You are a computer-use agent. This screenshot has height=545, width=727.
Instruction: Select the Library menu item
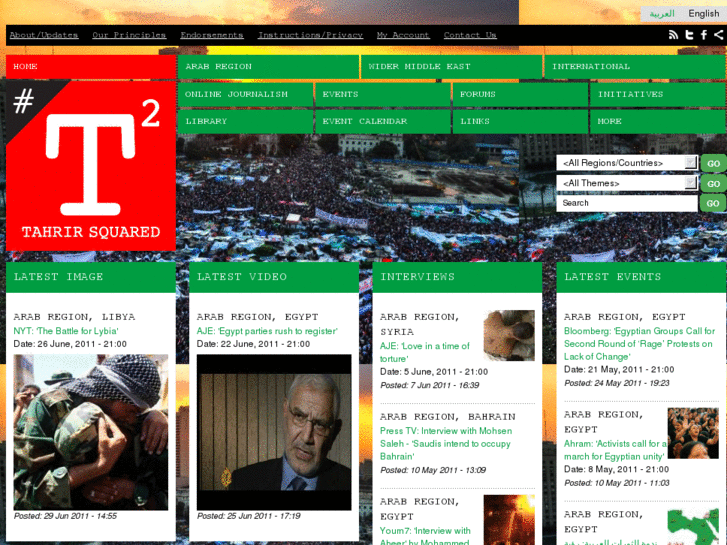pyautogui.click(x=245, y=122)
